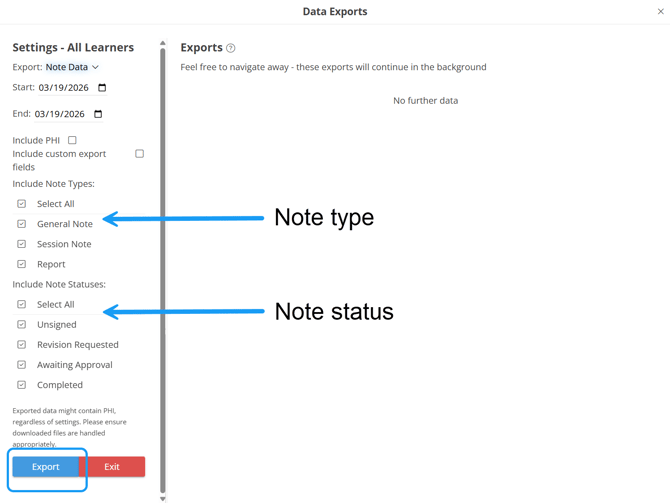This screenshot has height=503, width=670.
Task: Click the 'Exported data might contain PHI' disclaimer
Action: point(69,427)
